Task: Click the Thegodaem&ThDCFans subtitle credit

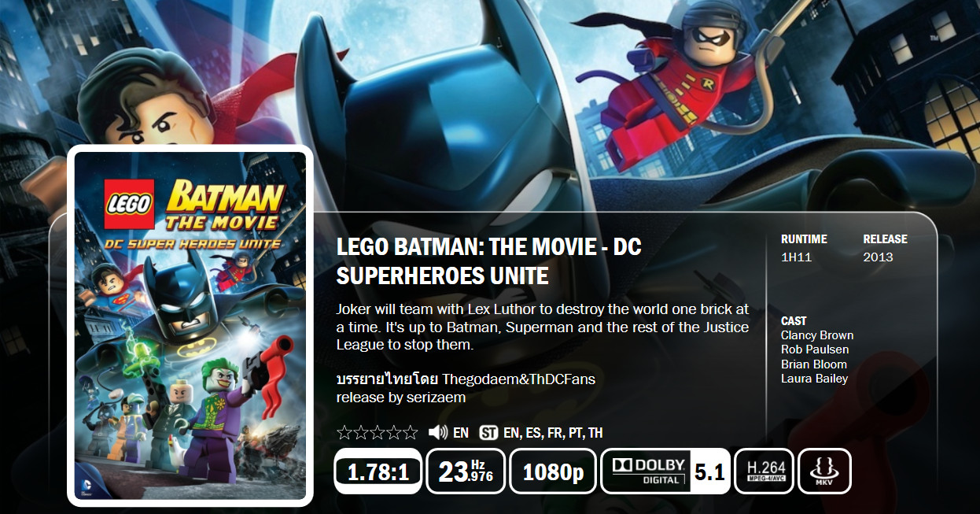Action: coord(518,379)
